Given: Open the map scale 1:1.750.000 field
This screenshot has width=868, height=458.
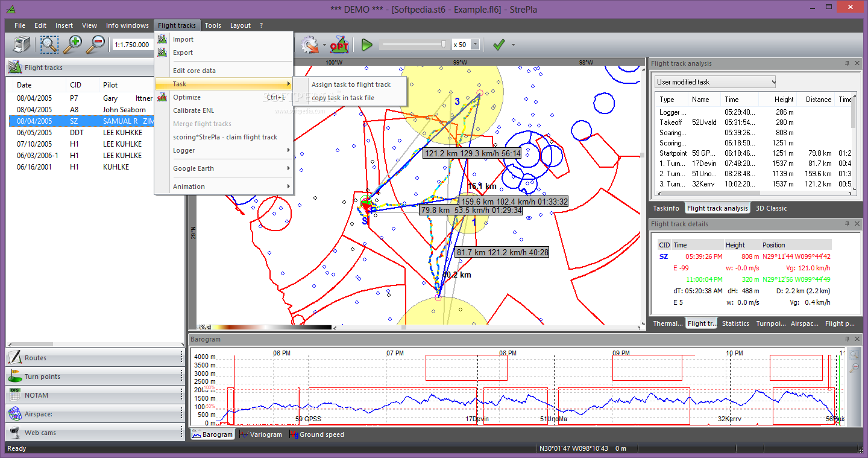Looking at the screenshot, I should point(134,45).
